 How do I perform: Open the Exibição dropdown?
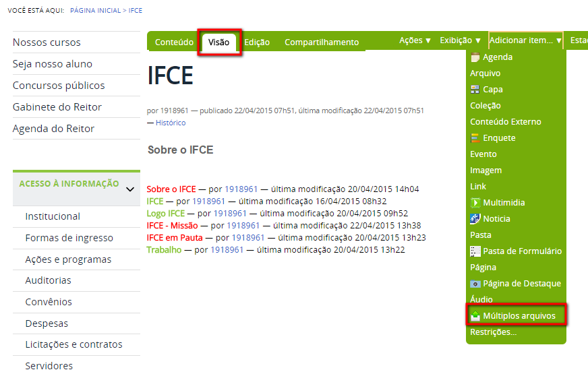tap(460, 40)
